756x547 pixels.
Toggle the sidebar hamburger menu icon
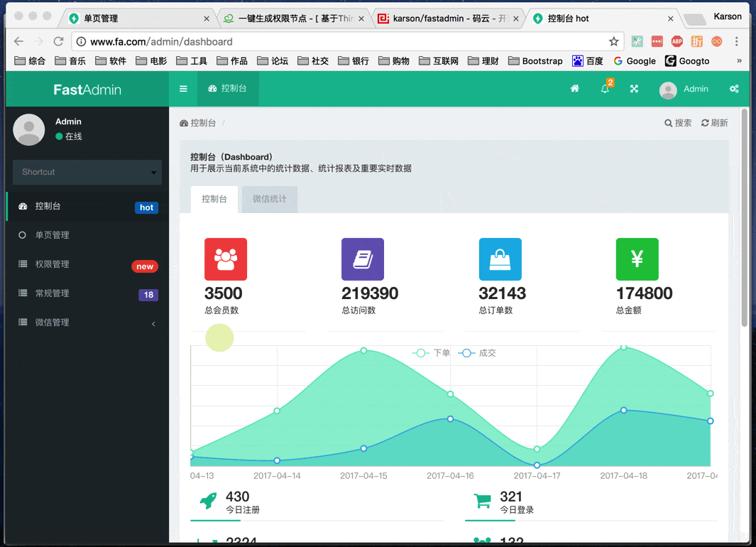(x=183, y=89)
